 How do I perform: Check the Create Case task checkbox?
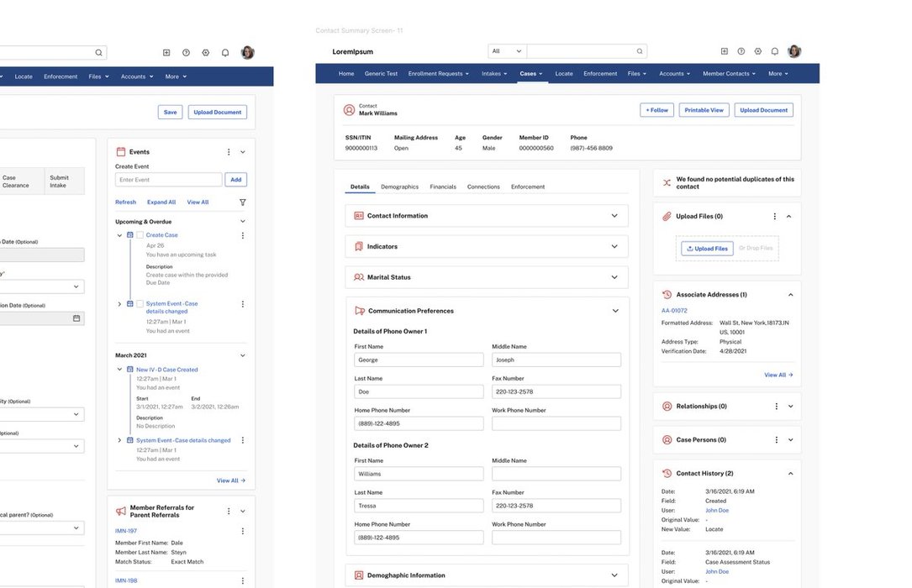click(x=140, y=235)
